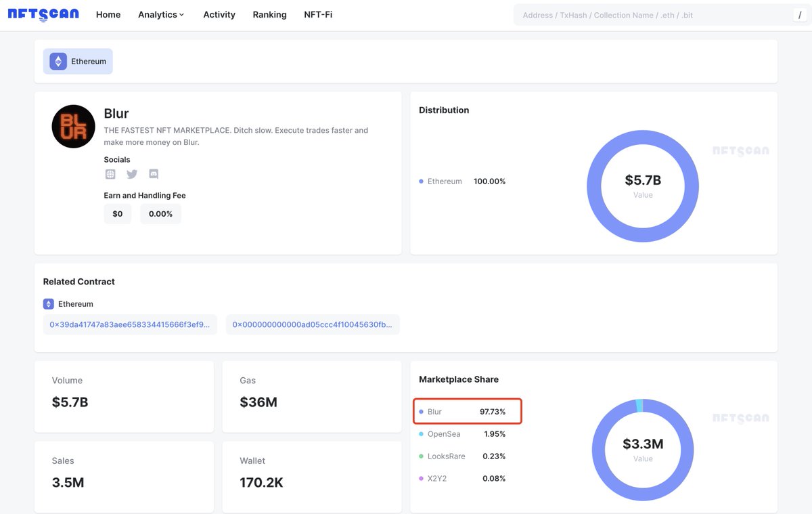The height and width of the screenshot is (514, 812).
Task: Click the OpenSea legend color dot
Action: coord(421,434)
